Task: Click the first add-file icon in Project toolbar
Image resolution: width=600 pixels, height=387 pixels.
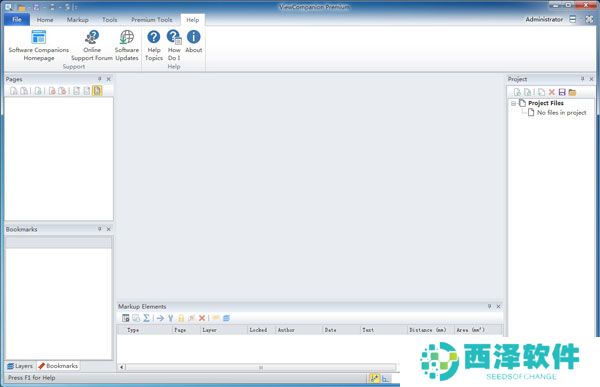Action: 517,92
